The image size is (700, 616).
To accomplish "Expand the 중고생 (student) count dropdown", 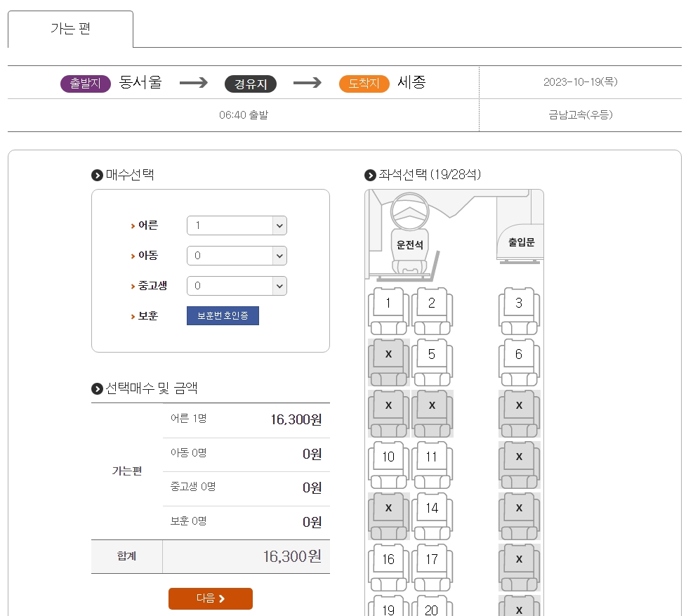I will (x=237, y=286).
